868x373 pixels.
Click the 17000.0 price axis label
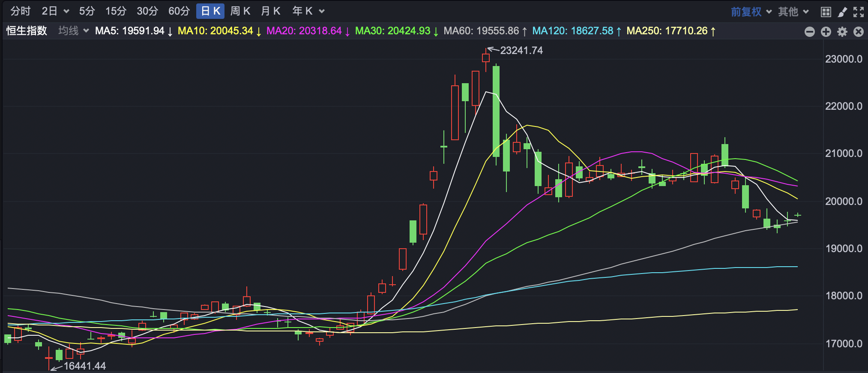click(844, 343)
